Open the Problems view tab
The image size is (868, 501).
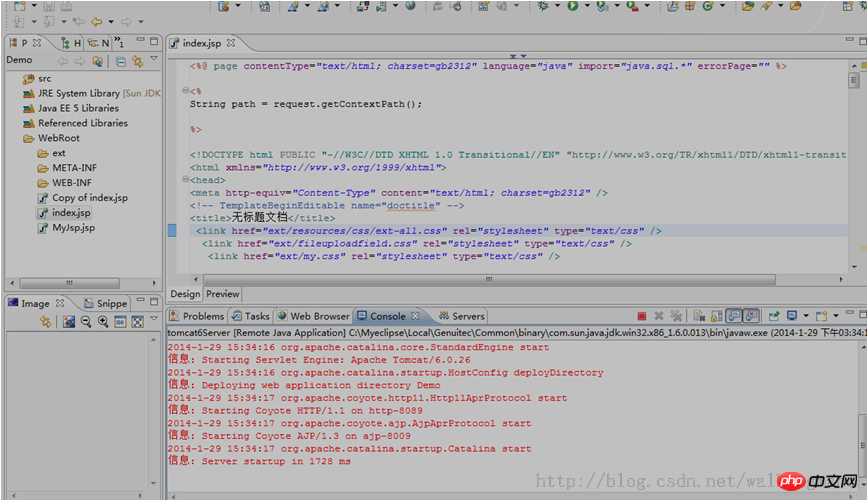[197, 316]
